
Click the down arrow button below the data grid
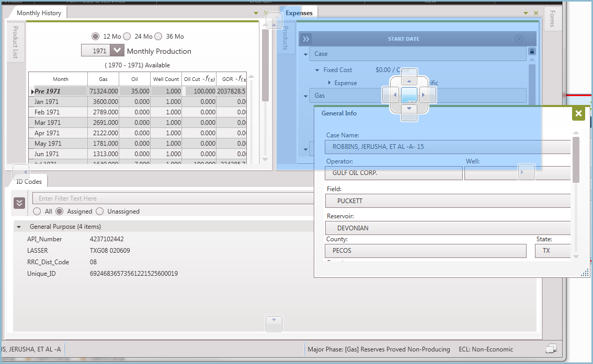click(x=273, y=324)
